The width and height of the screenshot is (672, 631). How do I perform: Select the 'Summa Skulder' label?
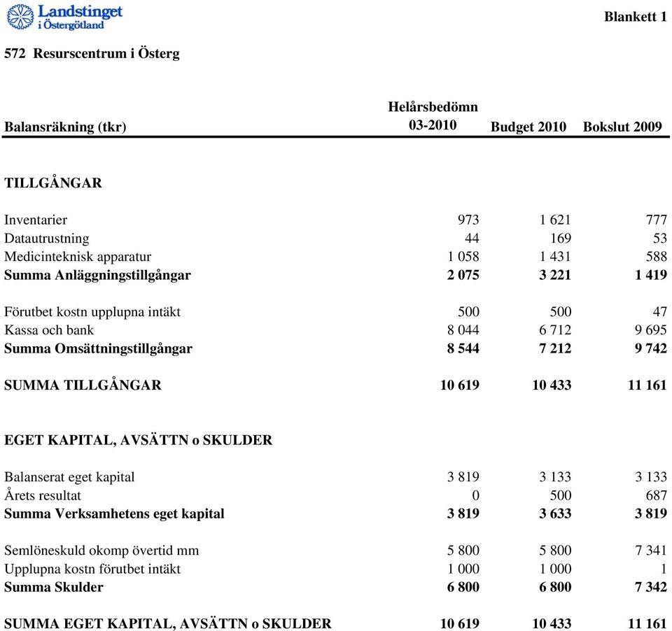54,588
